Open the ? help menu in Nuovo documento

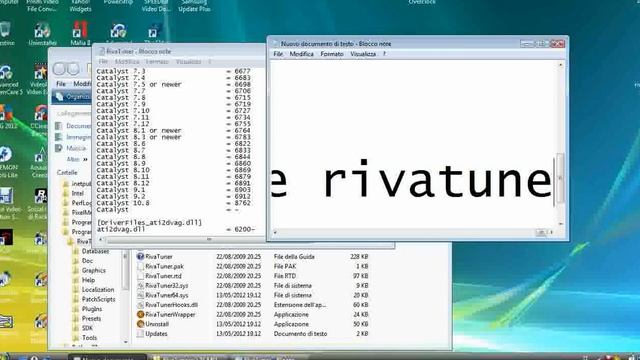[x=384, y=54]
